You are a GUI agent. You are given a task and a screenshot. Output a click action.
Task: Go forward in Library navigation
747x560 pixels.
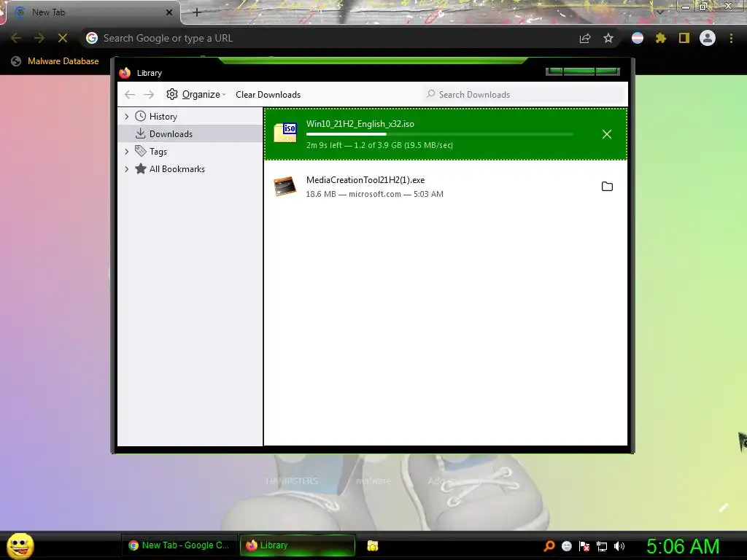pyautogui.click(x=149, y=94)
